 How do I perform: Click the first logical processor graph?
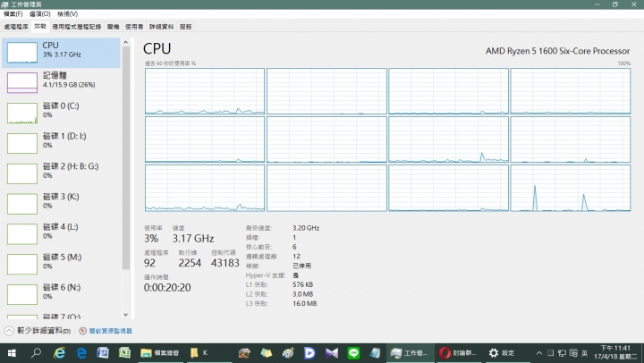(x=205, y=91)
